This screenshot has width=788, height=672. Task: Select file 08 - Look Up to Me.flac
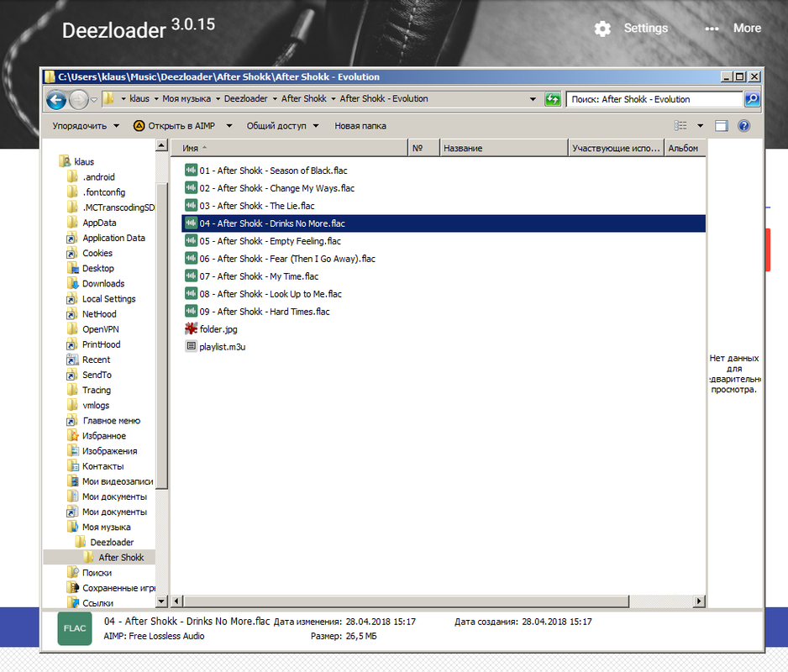pos(271,293)
